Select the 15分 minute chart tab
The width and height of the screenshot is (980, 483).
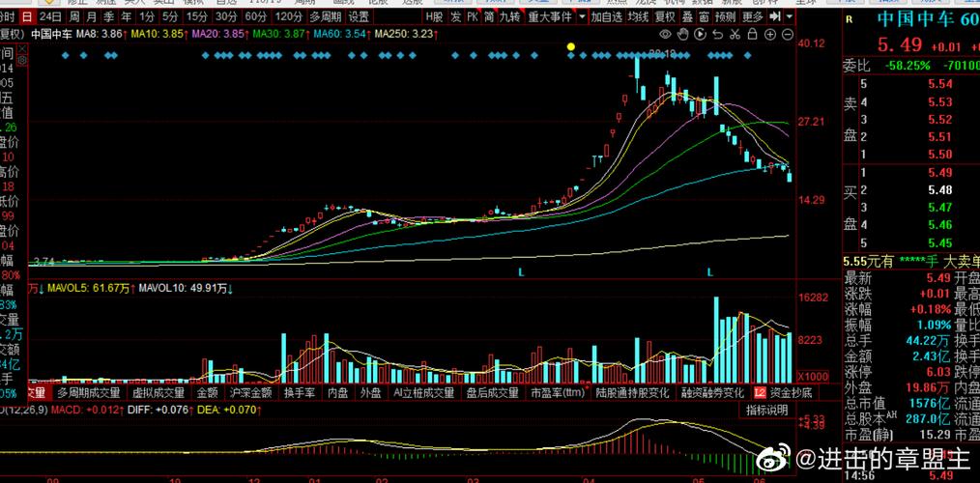(197, 16)
